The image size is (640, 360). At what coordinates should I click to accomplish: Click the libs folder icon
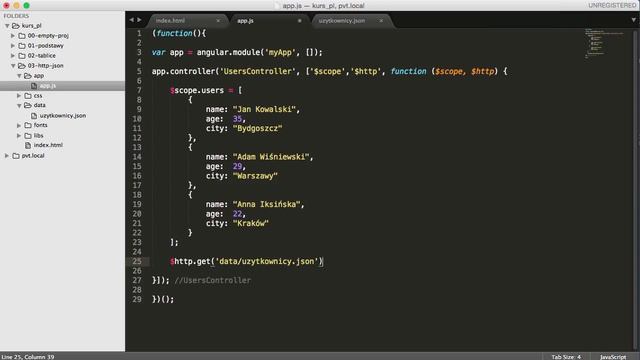coord(28,136)
